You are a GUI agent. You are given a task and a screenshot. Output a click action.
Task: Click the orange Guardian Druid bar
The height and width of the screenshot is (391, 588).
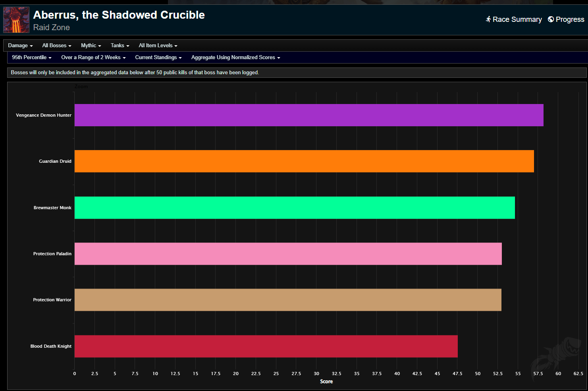pos(304,161)
